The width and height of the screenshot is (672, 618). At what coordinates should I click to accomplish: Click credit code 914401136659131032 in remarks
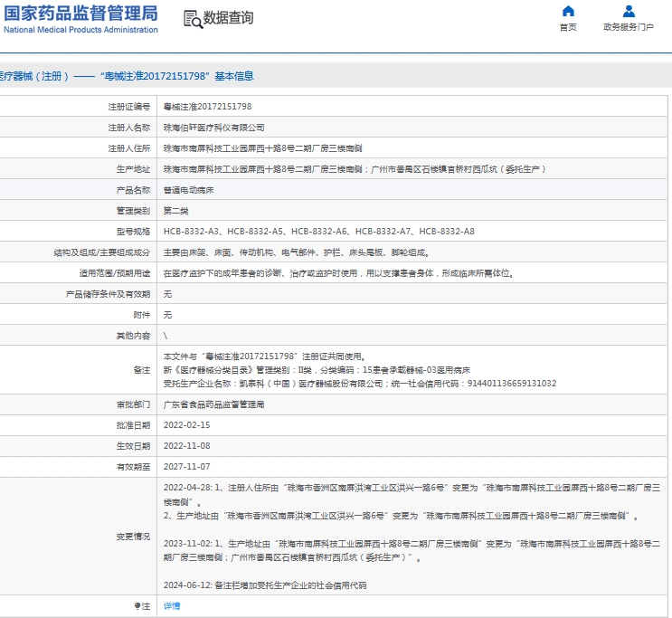pyautogui.click(x=512, y=384)
